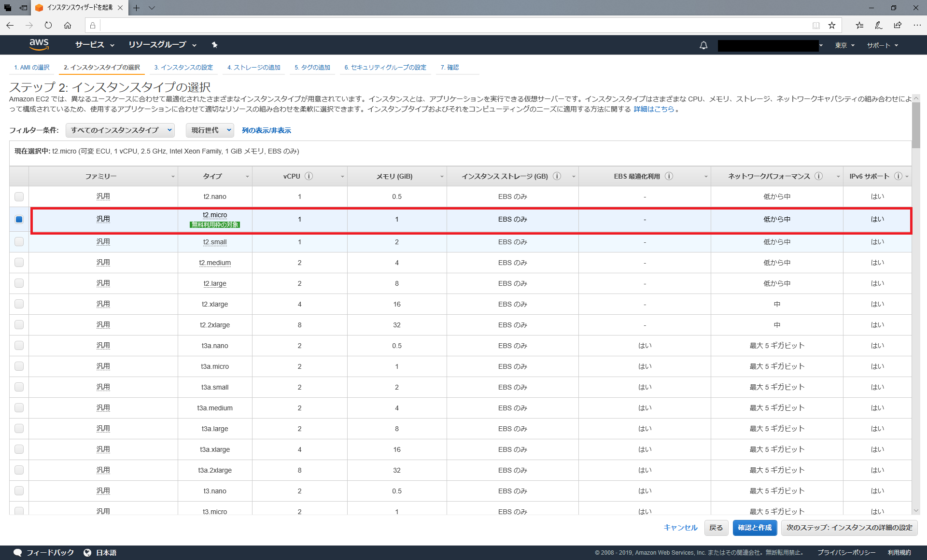Open the Tokyo region dropdown
This screenshot has width=927, height=560.
pos(845,45)
